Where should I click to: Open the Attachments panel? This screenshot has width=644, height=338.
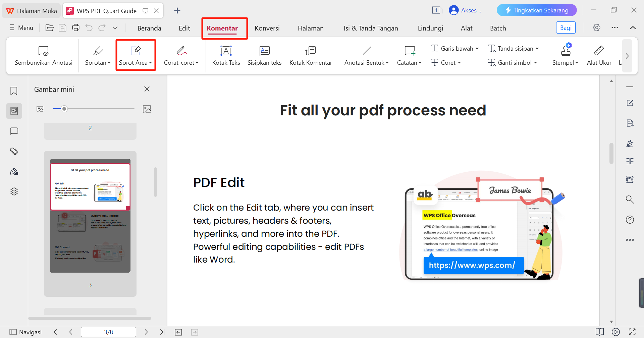14,151
